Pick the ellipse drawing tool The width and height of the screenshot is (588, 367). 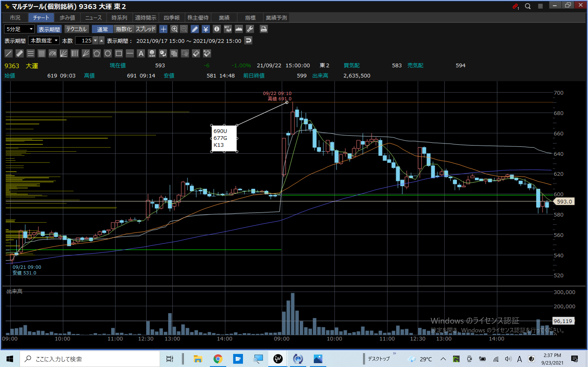point(108,53)
